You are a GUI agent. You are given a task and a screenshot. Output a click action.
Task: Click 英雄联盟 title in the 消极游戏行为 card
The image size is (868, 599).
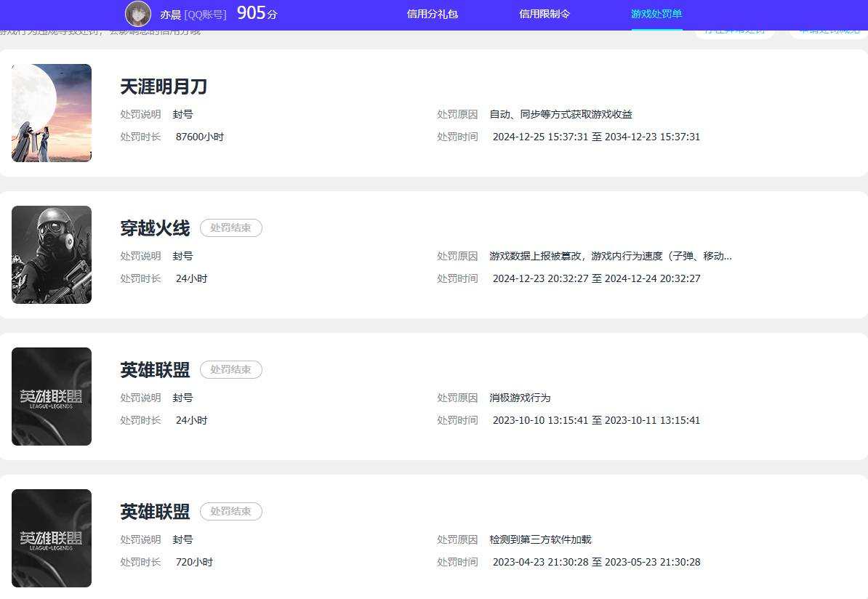(x=155, y=370)
